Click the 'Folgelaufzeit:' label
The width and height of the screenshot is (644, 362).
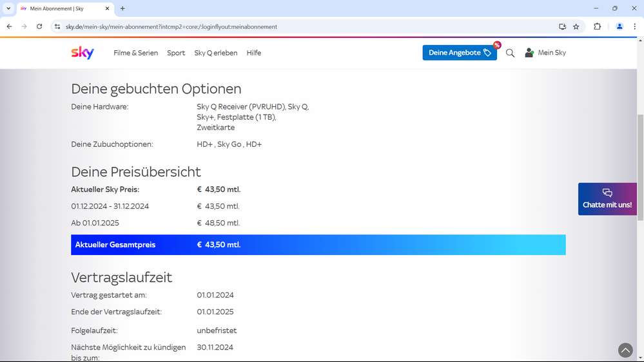94,330
